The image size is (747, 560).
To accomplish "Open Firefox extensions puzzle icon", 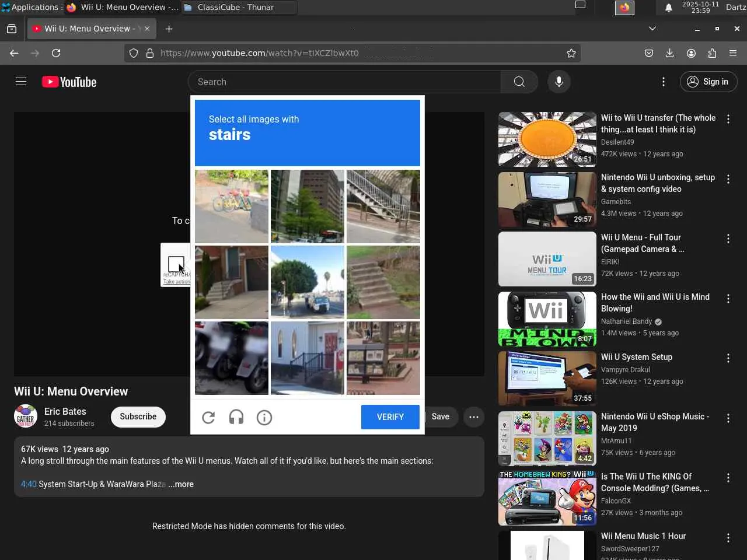I will [x=712, y=53].
